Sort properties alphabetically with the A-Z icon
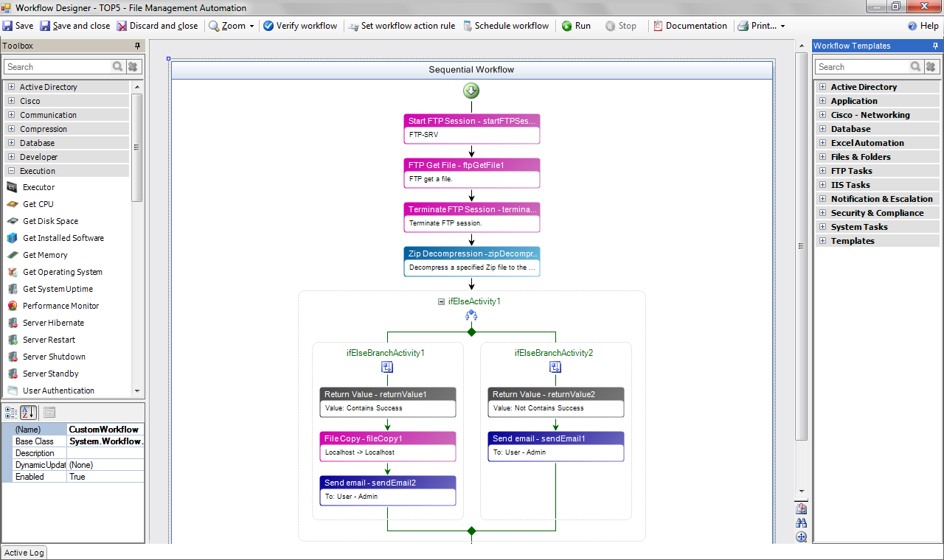 [28, 412]
